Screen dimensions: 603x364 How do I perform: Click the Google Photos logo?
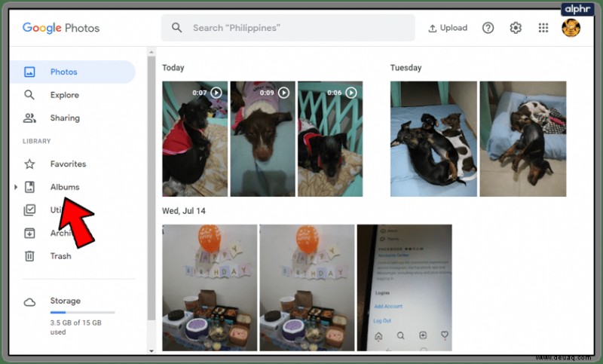61,28
